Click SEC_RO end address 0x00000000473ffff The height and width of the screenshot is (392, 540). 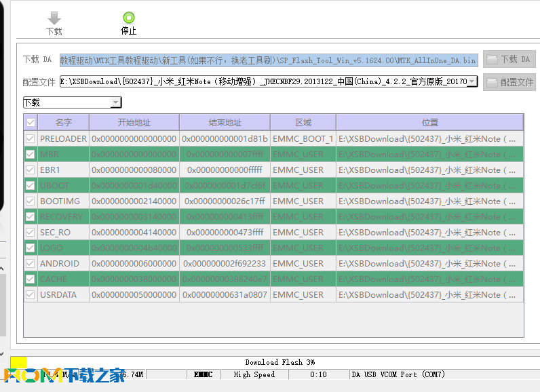(x=225, y=233)
